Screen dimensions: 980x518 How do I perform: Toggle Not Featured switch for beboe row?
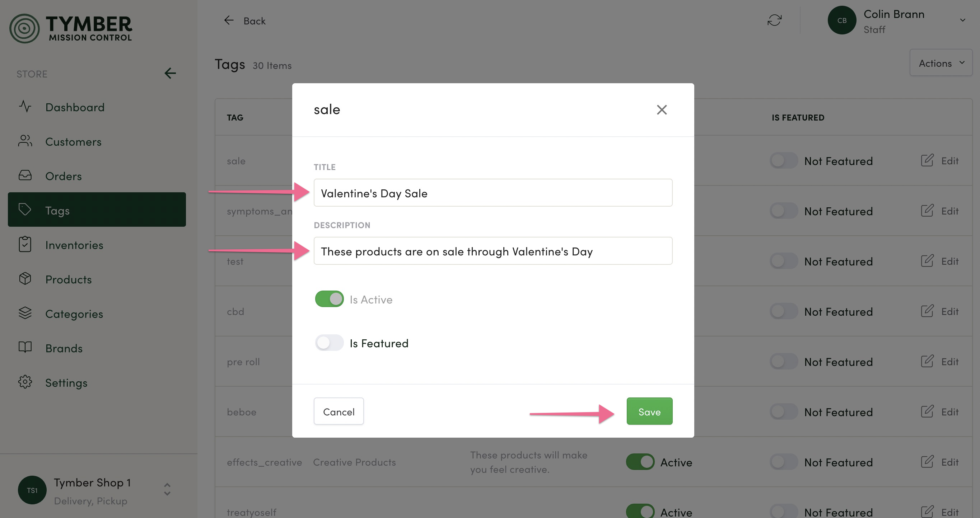[x=784, y=411]
